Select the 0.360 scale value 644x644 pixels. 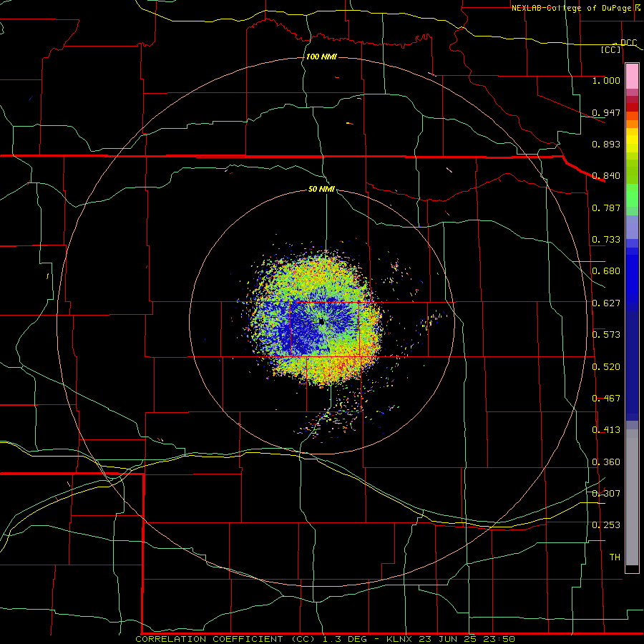606,462
